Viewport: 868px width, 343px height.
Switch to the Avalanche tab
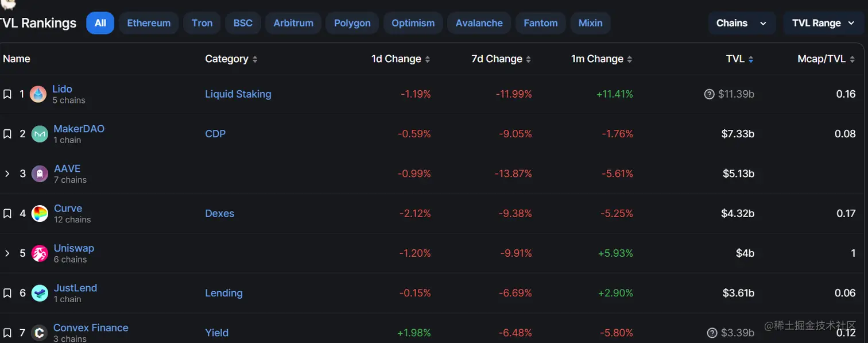479,23
